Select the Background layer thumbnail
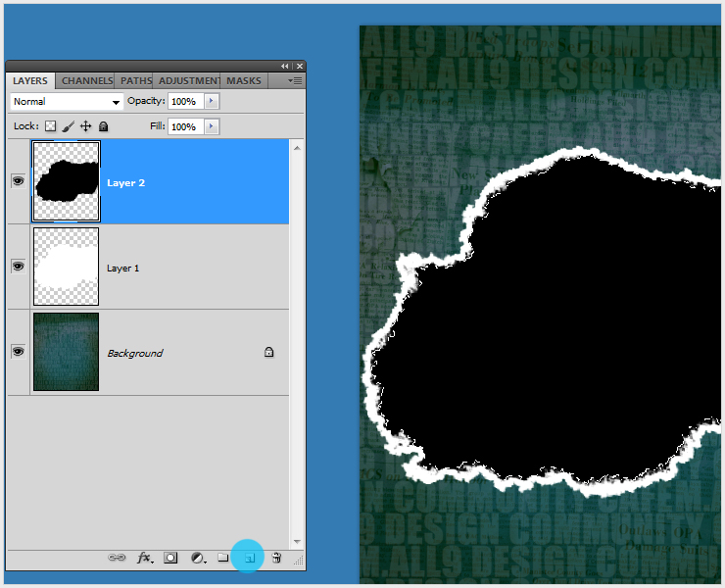Viewport: 725px width, 588px height. coord(66,352)
